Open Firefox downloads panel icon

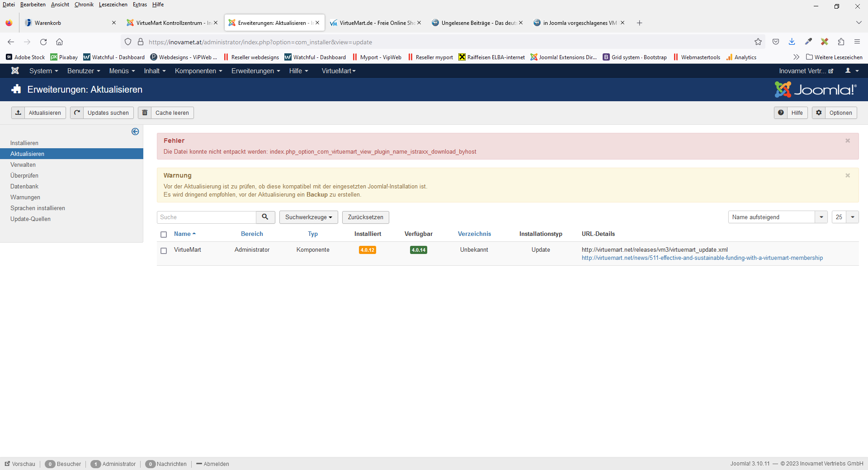[x=792, y=42]
